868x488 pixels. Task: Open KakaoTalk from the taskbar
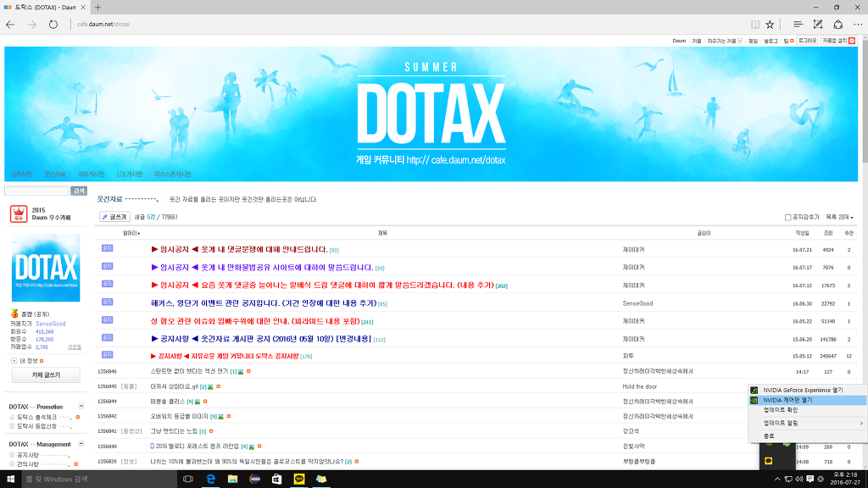[x=299, y=480]
